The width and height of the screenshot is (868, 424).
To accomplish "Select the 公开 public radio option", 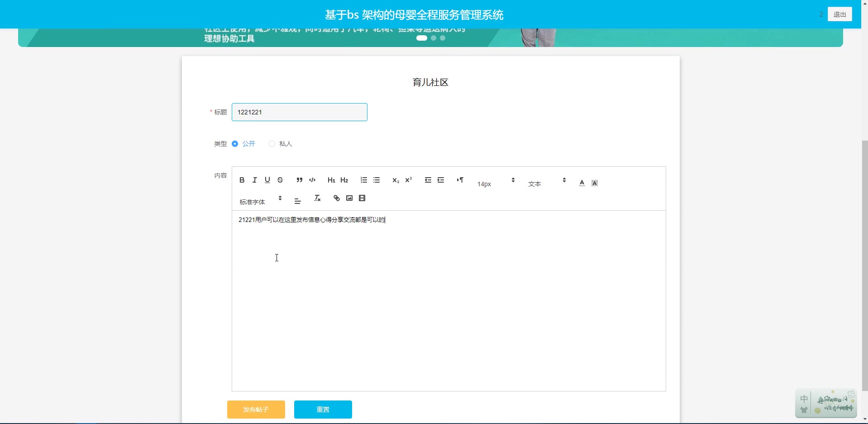I will coord(235,144).
